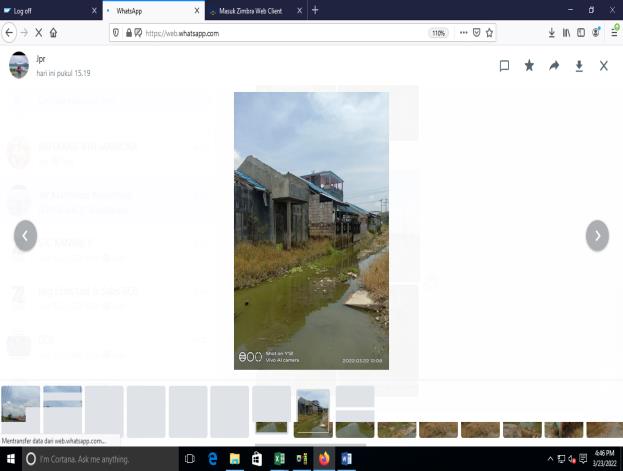Open the page actions three-dot menu
This screenshot has height=471, width=623.
(463, 33)
